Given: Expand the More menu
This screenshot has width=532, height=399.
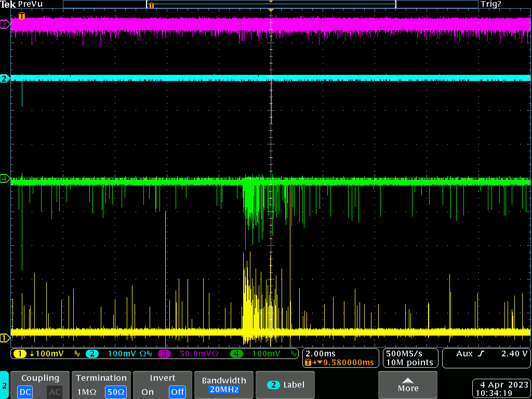Looking at the screenshot, I should tap(407, 385).
